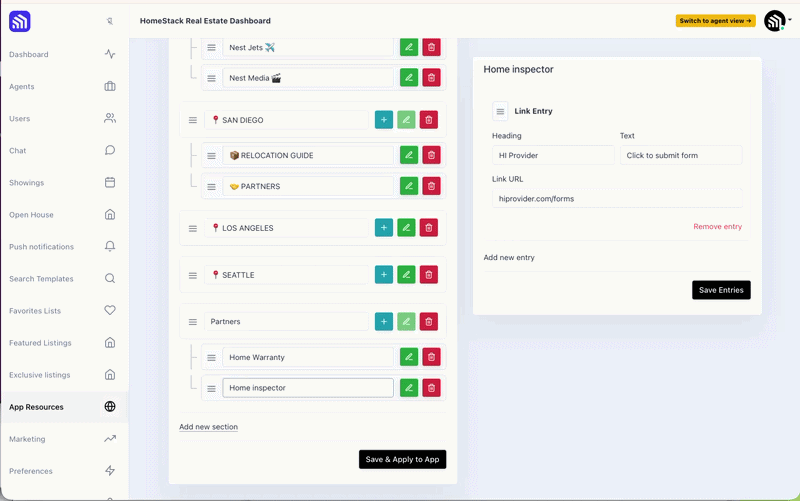Switch to agent view

click(x=715, y=21)
